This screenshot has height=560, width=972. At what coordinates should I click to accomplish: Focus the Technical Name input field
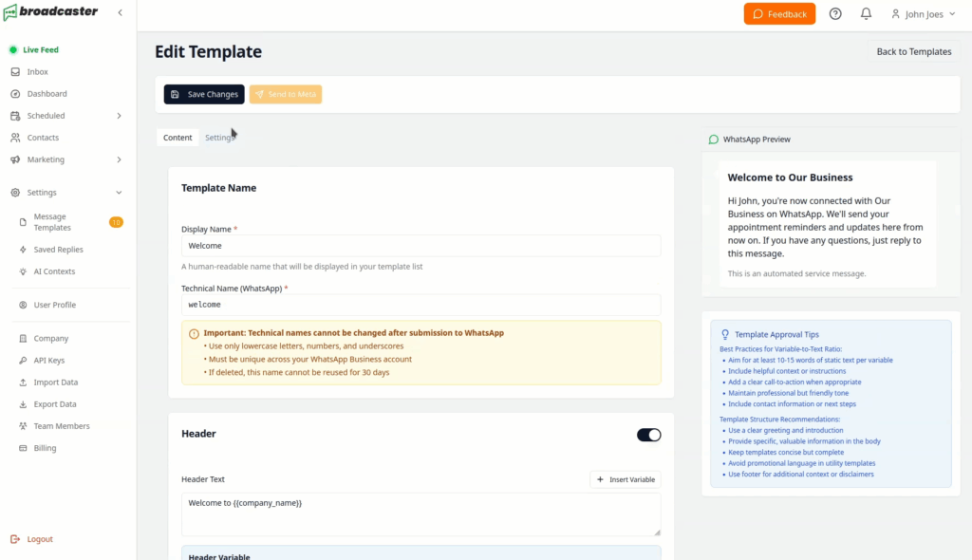click(x=421, y=305)
